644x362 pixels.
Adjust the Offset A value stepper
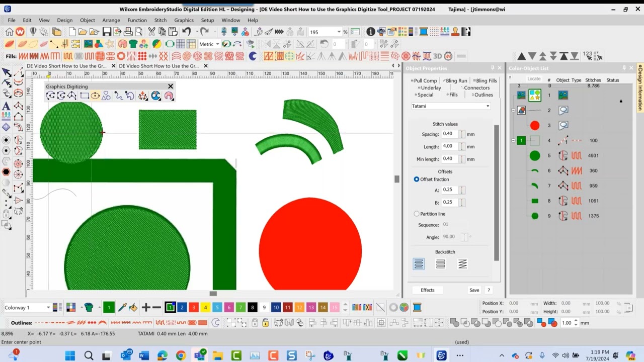click(x=461, y=190)
